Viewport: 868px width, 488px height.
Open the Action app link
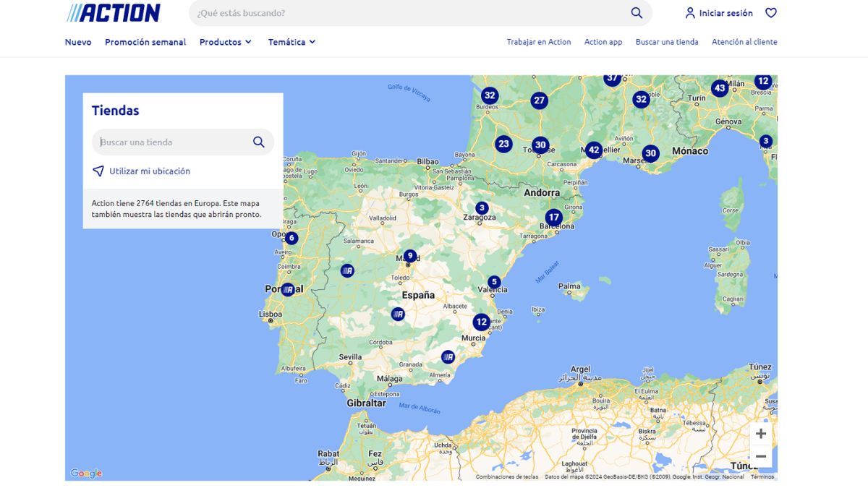click(603, 42)
